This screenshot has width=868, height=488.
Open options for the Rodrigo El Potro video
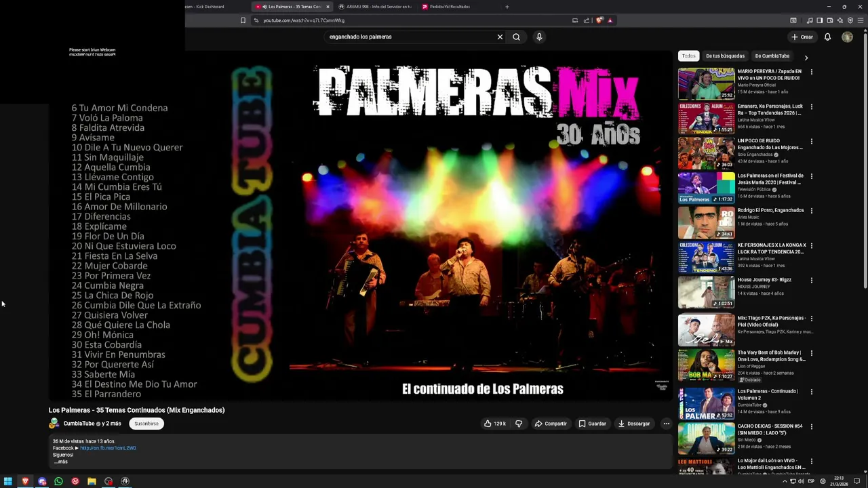coord(811,211)
